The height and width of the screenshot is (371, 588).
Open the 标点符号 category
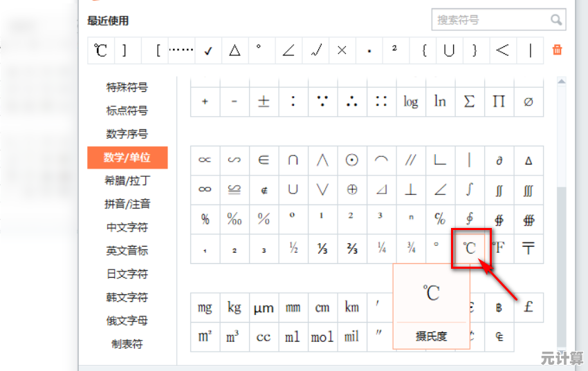pos(127,111)
